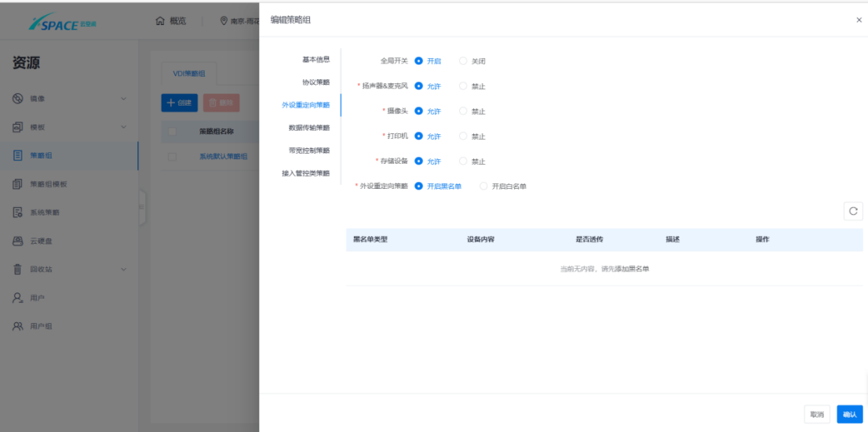This screenshot has width=868, height=432.
Task: Set 全局开关 to 关闭
Action: [x=463, y=61]
